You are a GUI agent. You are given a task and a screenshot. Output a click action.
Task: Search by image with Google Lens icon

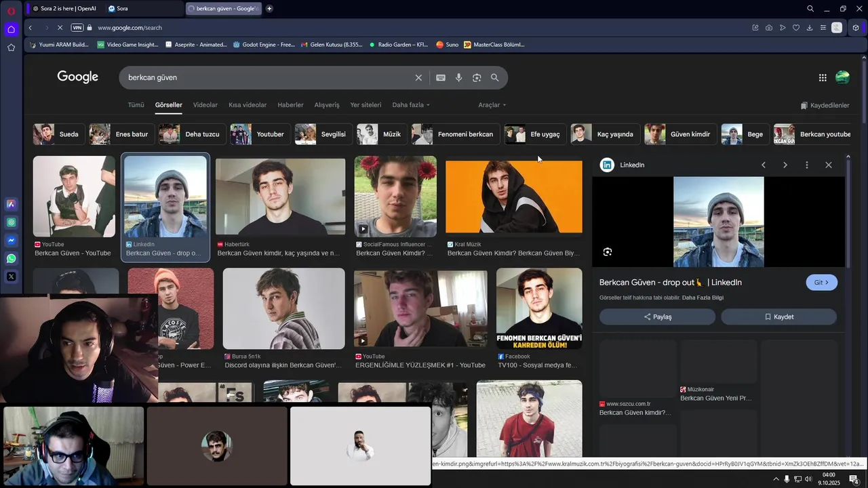click(x=477, y=78)
